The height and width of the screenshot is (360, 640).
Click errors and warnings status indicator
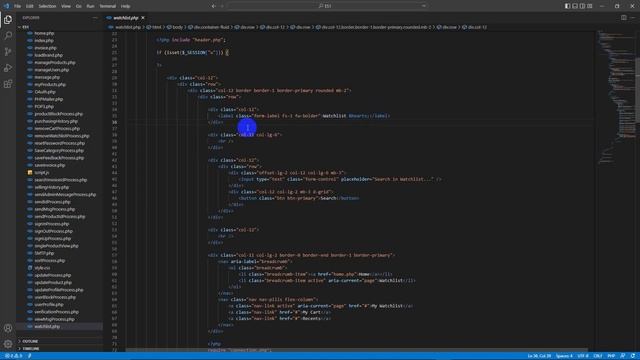click(x=13, y=356)
